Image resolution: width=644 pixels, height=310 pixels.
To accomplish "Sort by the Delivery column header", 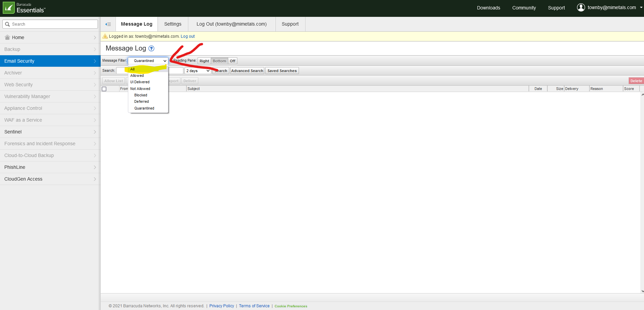I will [577, 89].
